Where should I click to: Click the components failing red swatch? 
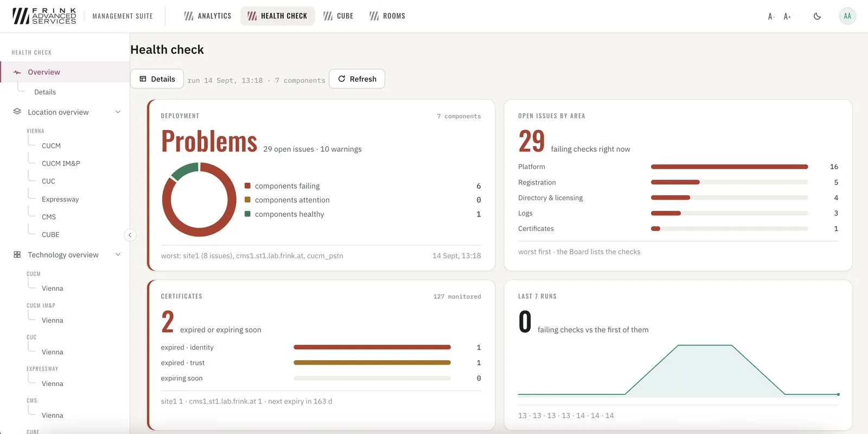point(247,186)
